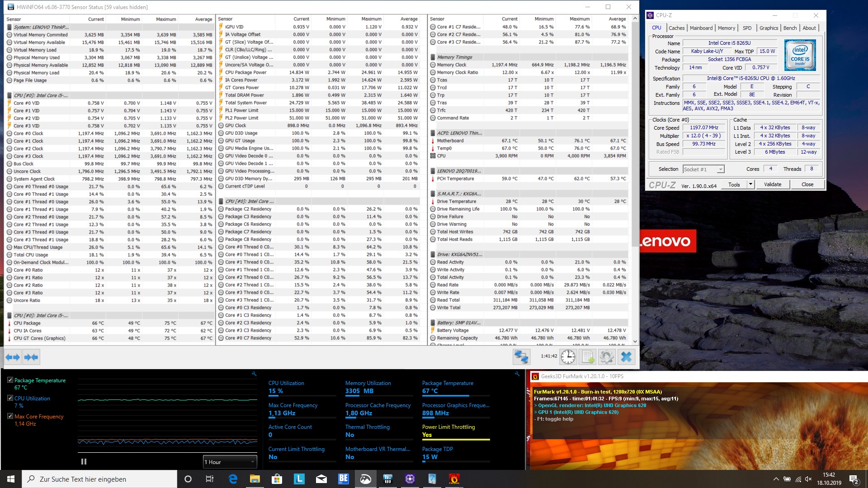868x488 pixels.
Task: Click the Close button in CPU-Z
Action: pos(807,184)
